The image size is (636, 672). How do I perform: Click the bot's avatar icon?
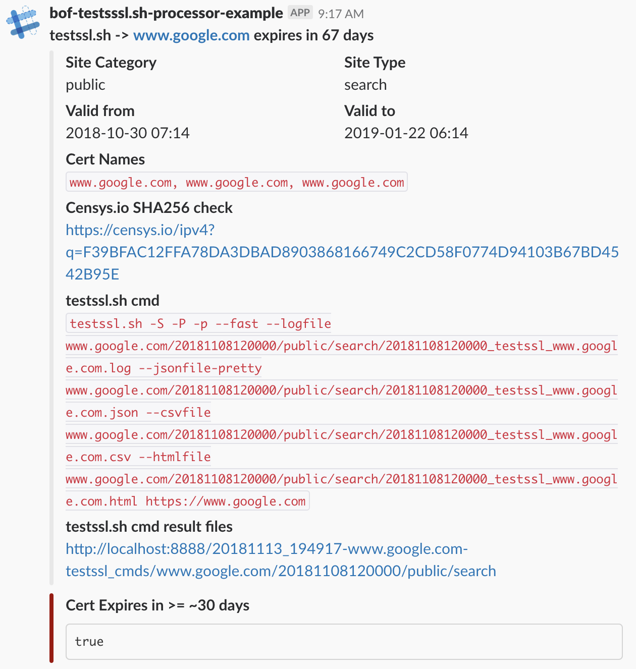[x=23, y=23]
